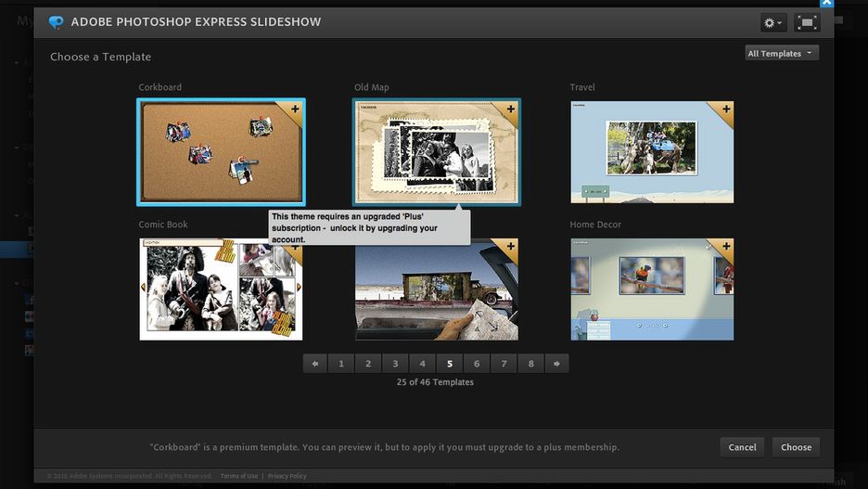Click the 'Home Decor' template label
This screenshot has width=868, height=489.
coord(595,225)
